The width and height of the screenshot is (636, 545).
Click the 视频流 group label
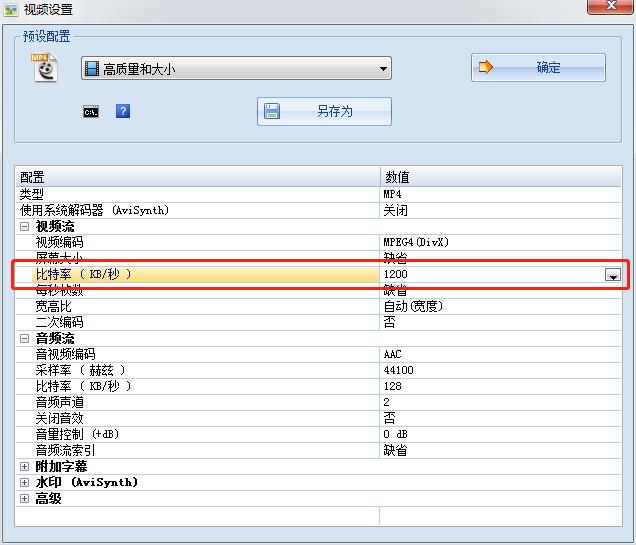click(55, 226)
